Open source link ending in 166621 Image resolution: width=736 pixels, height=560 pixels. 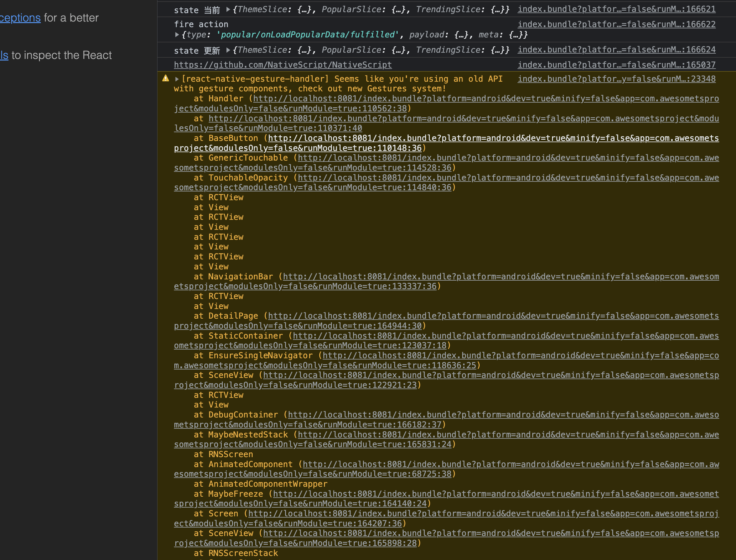pos(616,9)
